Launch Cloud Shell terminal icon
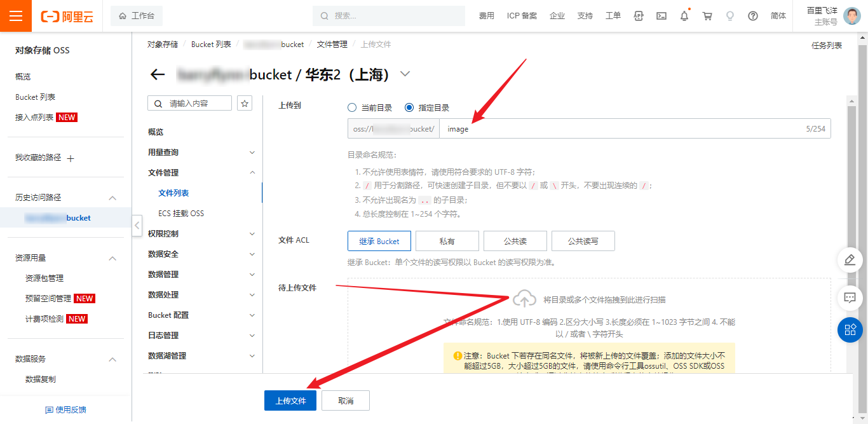Viewport: 868px width, 424px height. 661,16
